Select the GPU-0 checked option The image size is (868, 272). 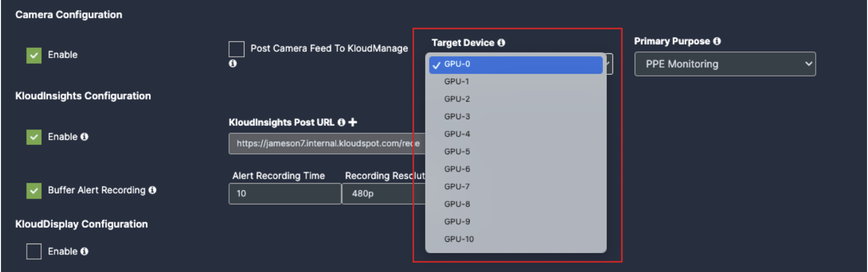point(516,64)
